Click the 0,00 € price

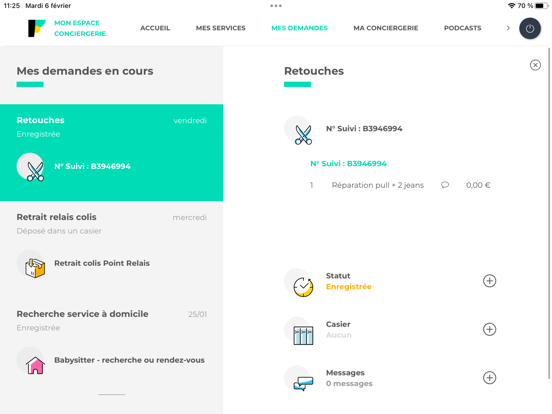tap(478, 185)
